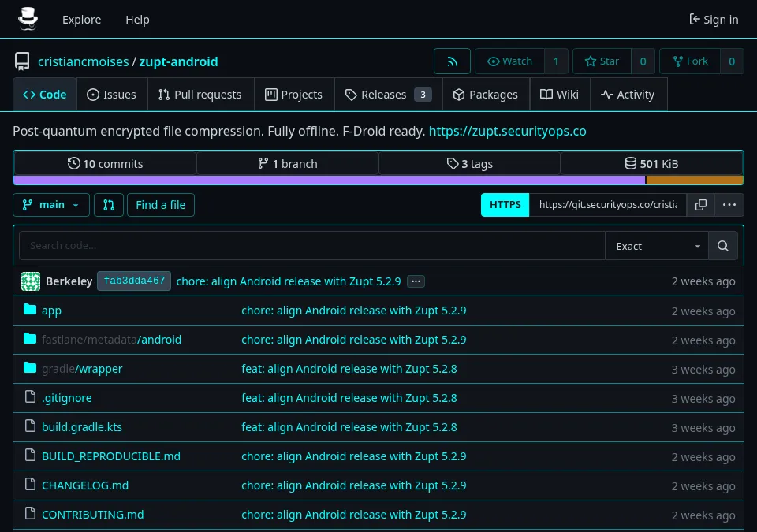Image resolution: width=757 pixels, height=532 pixels.
Task: Open the CHANGELOG.md file
Action: pos(85,485)
